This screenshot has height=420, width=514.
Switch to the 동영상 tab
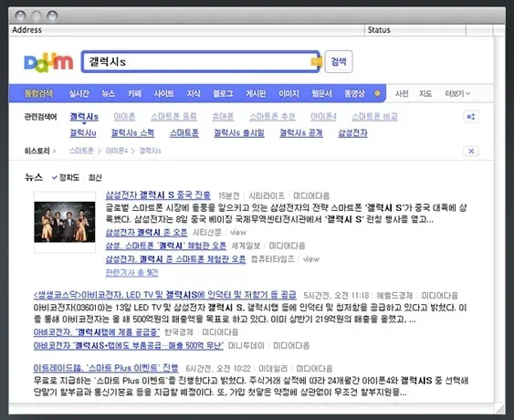click(x=354, y=93)
